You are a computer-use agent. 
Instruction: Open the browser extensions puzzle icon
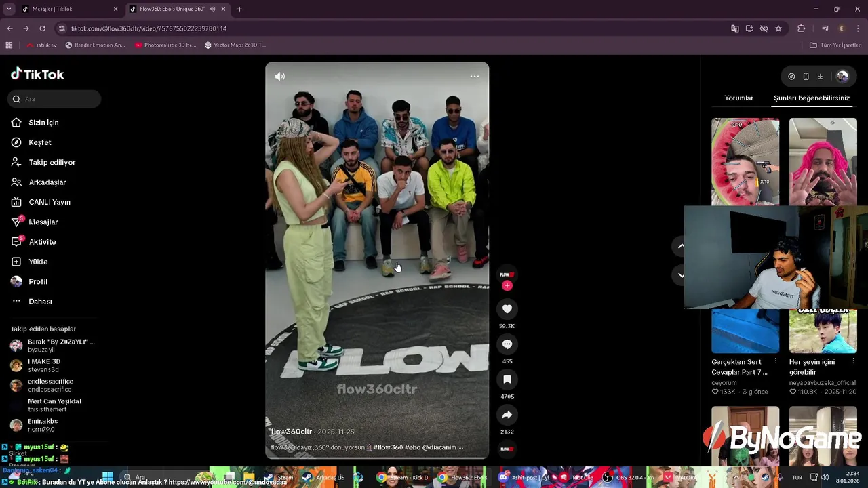coord(802,28)
